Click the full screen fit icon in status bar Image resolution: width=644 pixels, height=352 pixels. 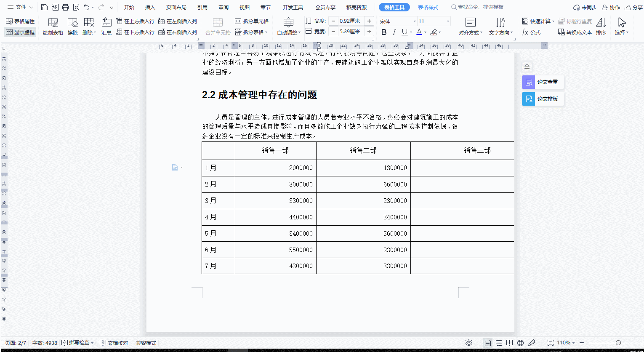550,343
